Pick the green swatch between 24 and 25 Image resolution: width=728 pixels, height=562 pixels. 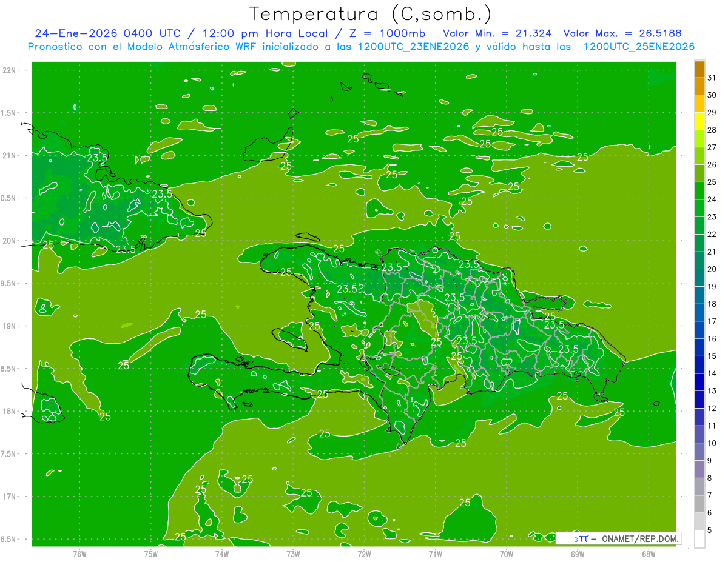click(699, 191)
